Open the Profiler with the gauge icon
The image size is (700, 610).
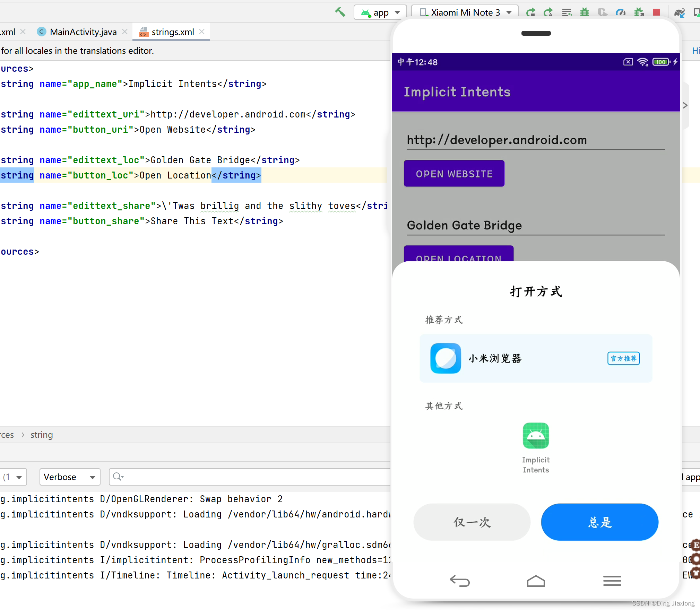621,12
